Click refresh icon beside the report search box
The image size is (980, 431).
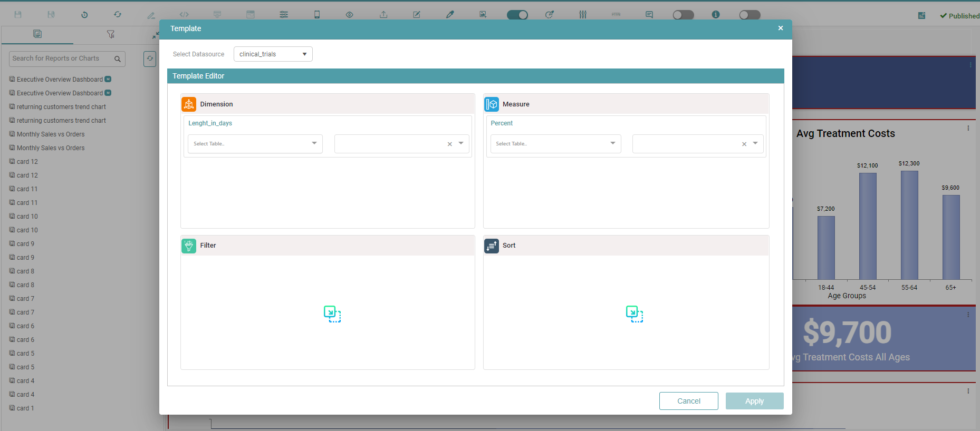tap(150, 58)
